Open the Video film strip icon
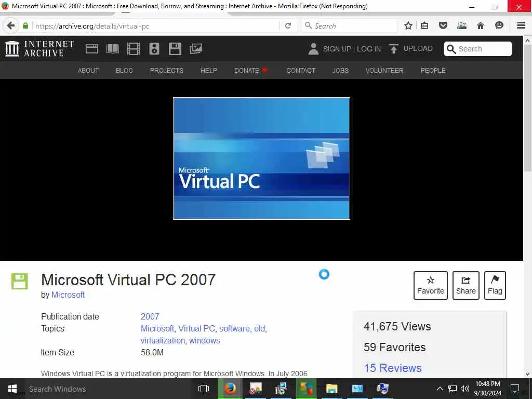 134,49
